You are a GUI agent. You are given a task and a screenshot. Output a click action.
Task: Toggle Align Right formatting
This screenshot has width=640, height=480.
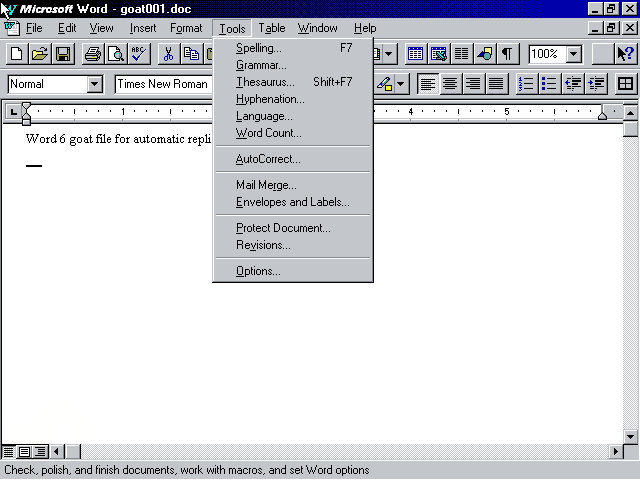tap(473, 84)
